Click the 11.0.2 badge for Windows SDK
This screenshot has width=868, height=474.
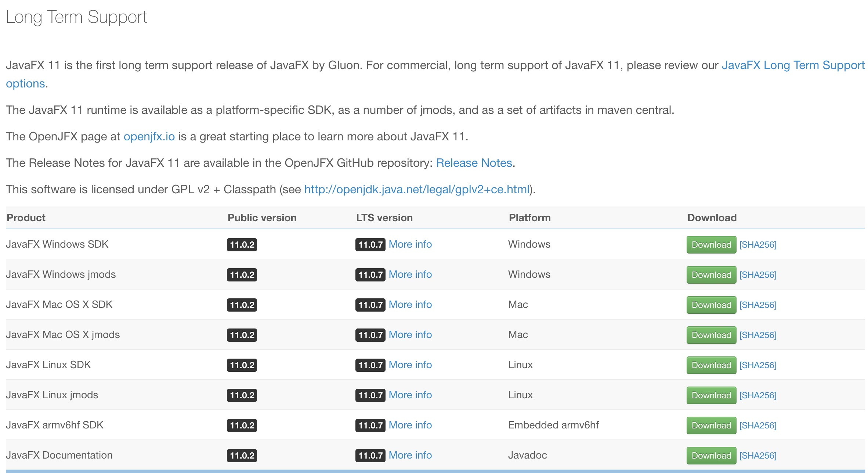click(242, 245)
